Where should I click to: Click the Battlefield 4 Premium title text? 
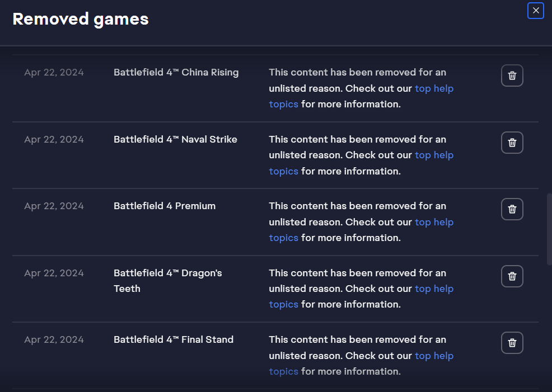[x=165, y=206]
